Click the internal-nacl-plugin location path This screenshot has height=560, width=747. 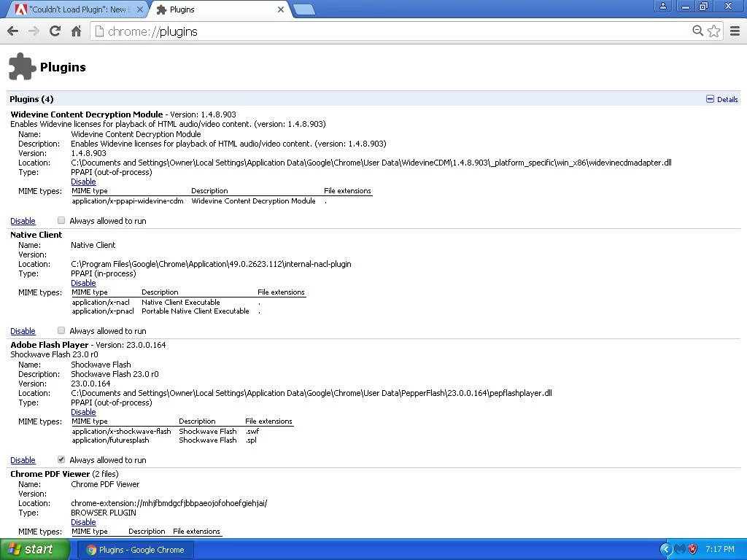pos(211,264)
